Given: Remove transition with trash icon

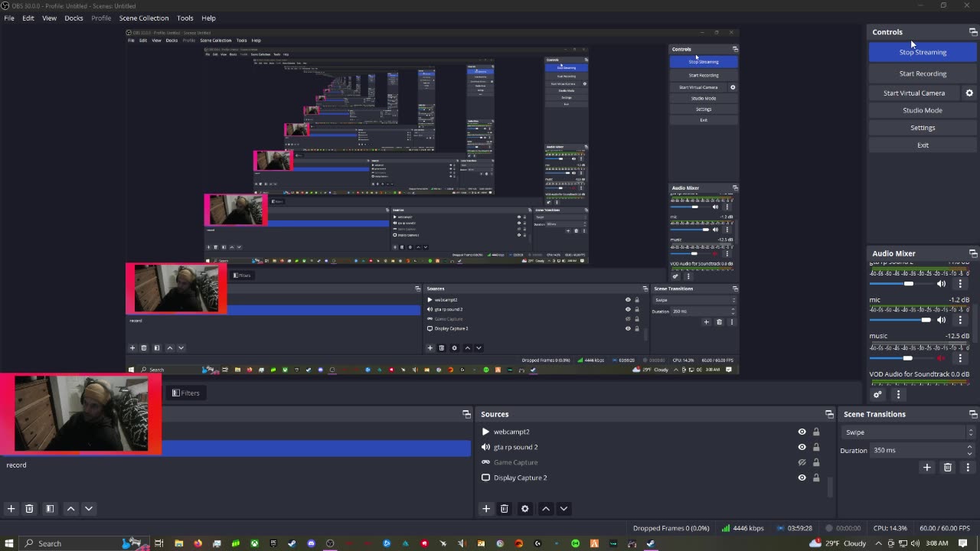Looking at the screenshot, I should point(948,468).
